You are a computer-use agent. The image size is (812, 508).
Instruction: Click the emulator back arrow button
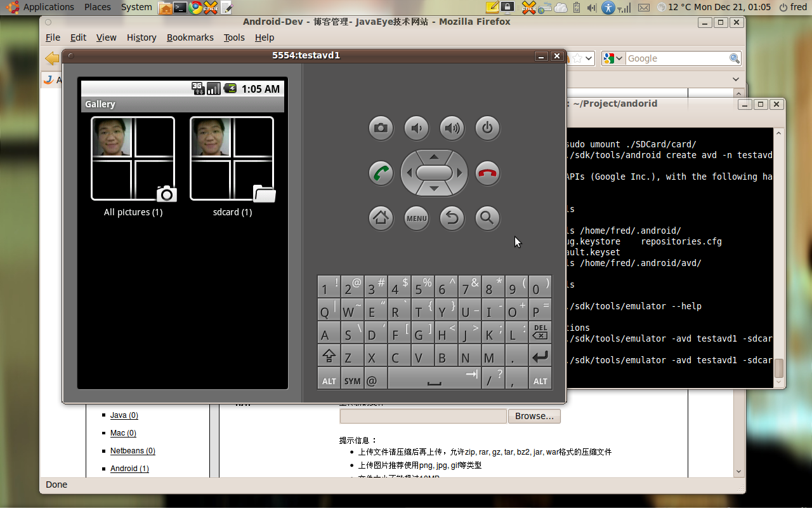pyautogui.click(x=452, y=218)
